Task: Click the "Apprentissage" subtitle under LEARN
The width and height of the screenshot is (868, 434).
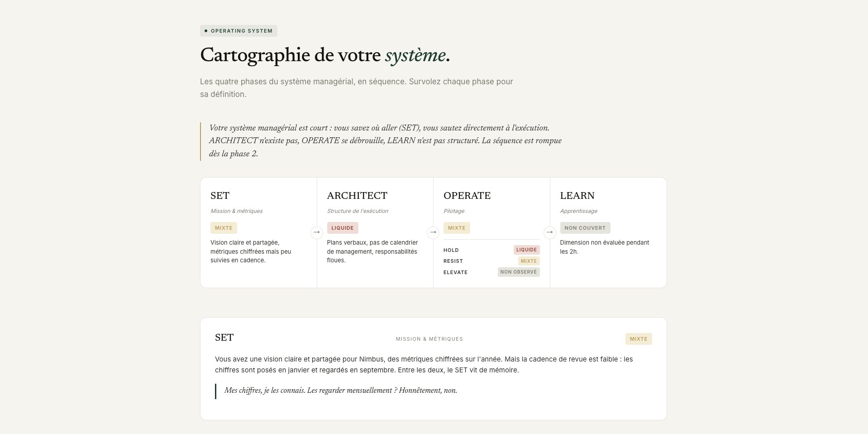Action: point(578,211)
